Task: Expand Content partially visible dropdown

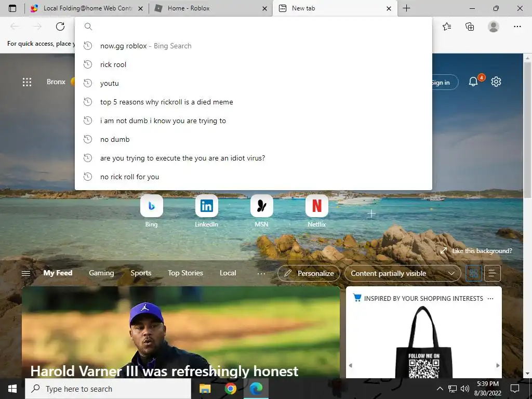Action: click(x=403, y=273)
